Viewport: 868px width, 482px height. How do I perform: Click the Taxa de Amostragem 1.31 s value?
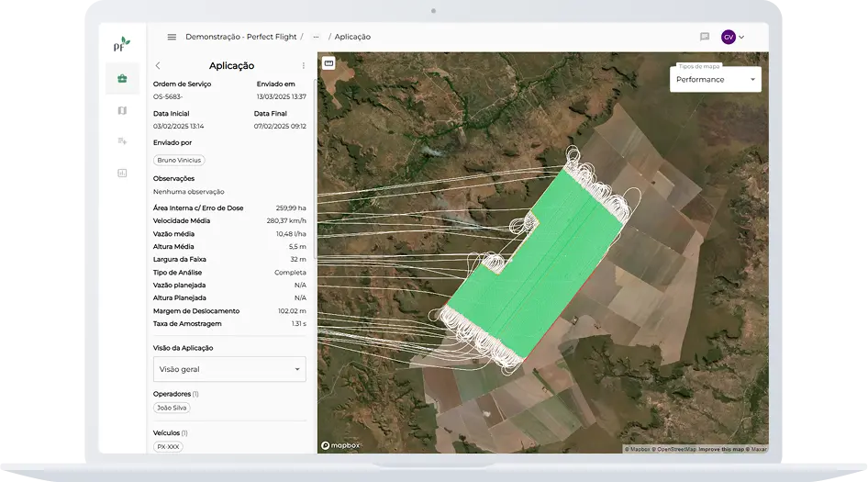[x=299, y=323]
